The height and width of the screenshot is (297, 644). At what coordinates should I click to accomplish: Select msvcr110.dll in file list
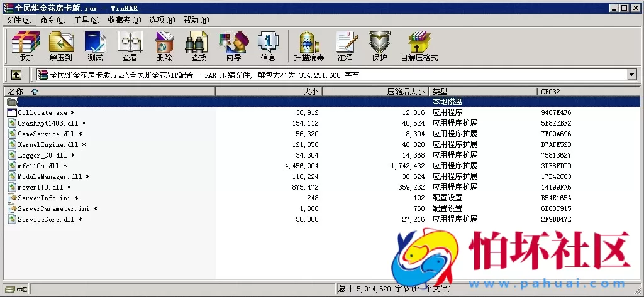45,187
